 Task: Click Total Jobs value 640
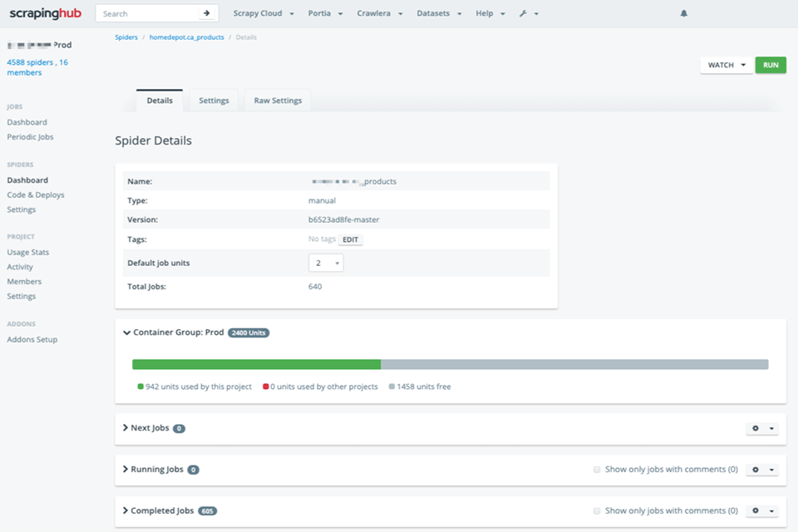[x=315, y=287]
